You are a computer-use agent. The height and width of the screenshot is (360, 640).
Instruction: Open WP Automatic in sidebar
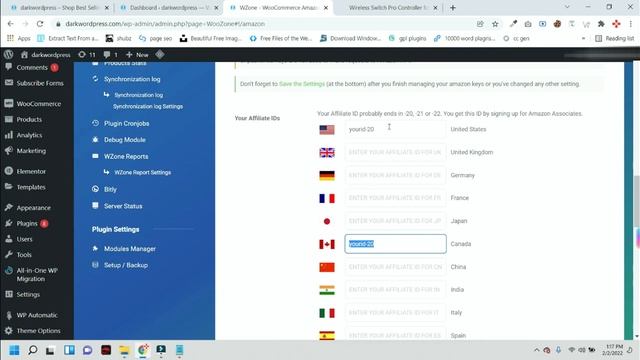37,315
